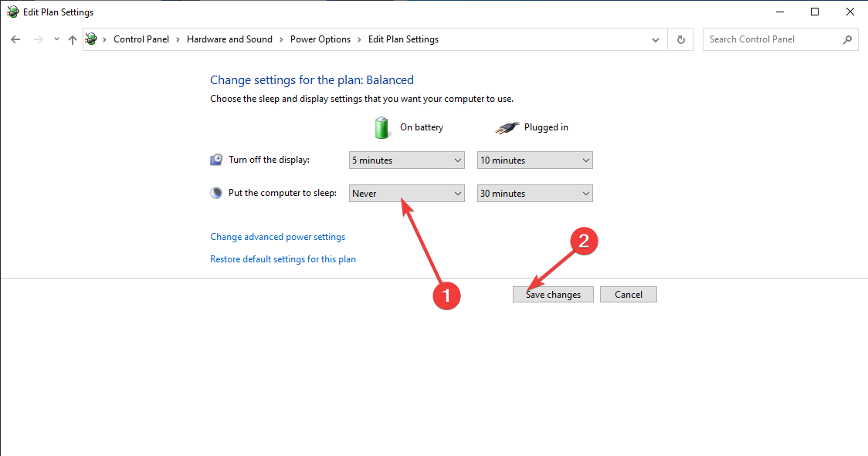Open Plugged in sleep dropdown
This screenshot has height=456, width=868.
535,194
